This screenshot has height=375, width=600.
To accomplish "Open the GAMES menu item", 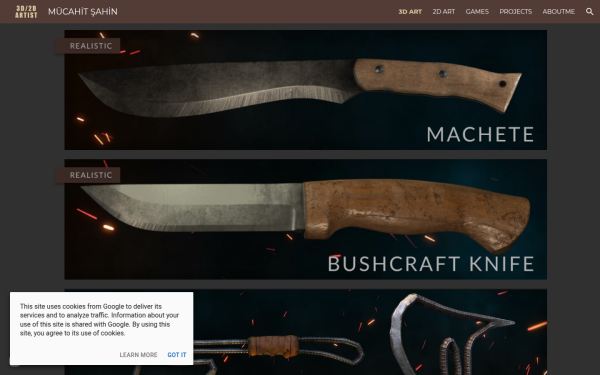I will coord(477,11).
